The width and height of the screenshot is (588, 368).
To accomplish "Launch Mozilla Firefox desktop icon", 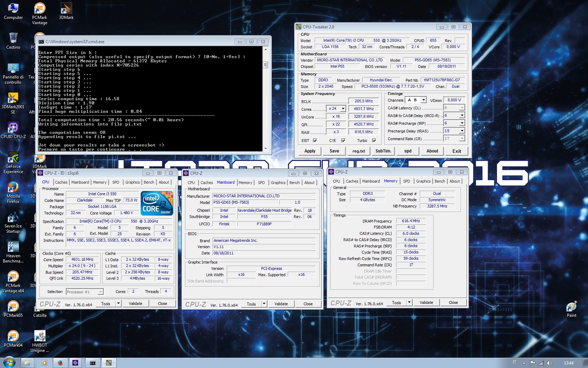I will coord(13,193).
